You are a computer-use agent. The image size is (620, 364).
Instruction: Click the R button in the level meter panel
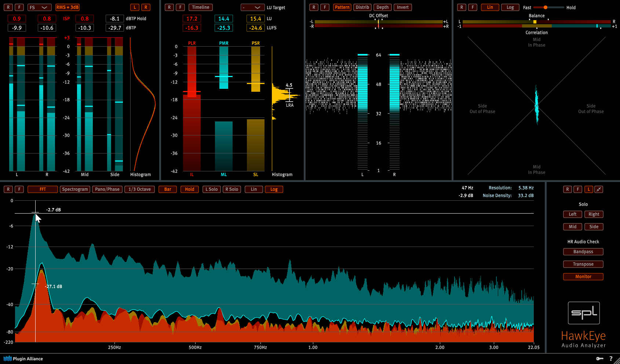coord(8,7)
